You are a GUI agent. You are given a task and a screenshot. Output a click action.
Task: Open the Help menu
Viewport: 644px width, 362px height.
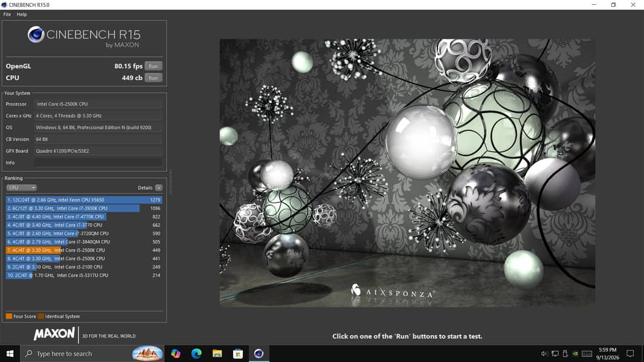click(x=22, y=14)
